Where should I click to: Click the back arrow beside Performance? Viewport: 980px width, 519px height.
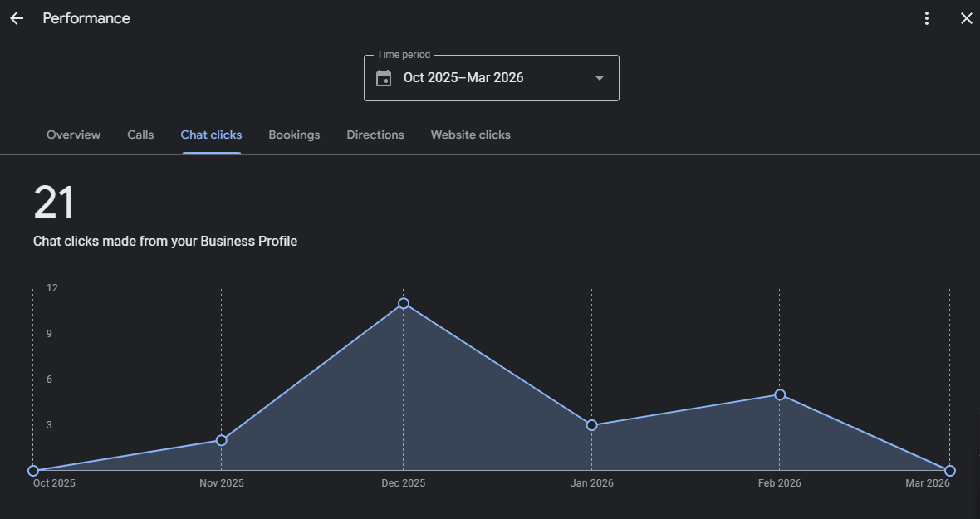click(17, 18)
